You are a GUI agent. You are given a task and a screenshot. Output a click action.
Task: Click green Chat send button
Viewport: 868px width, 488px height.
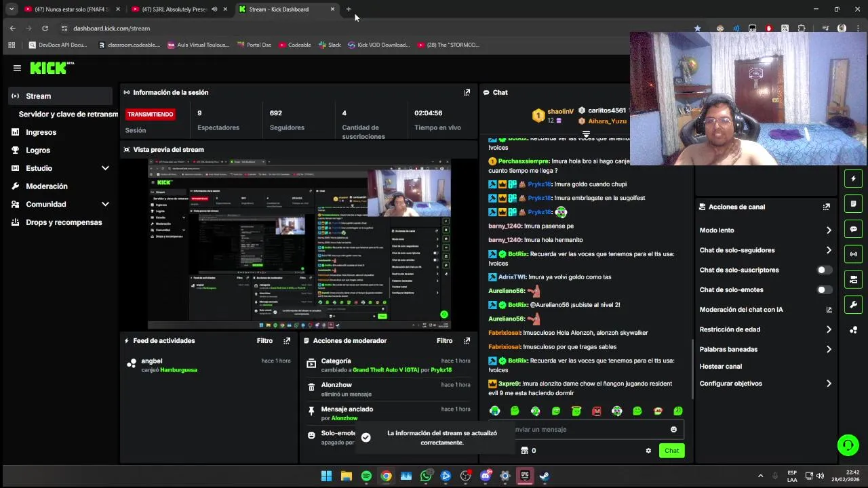point(671,451)
